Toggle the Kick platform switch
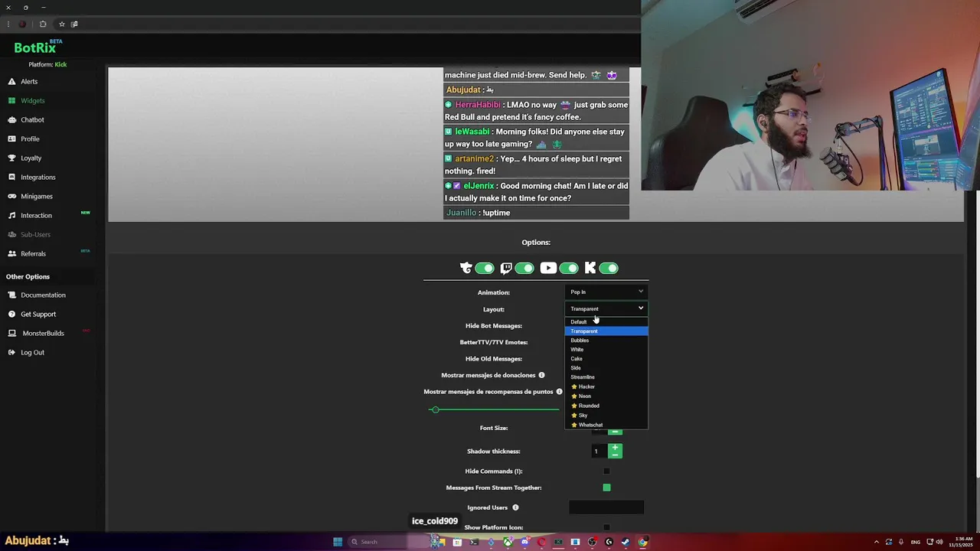980x551 pixels. pyautogui.click(x=609, y=268)
